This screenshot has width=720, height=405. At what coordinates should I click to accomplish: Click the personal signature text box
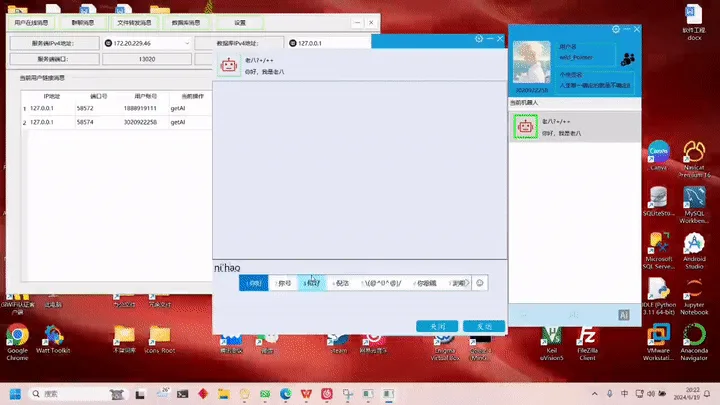click(x=595, y=85)
